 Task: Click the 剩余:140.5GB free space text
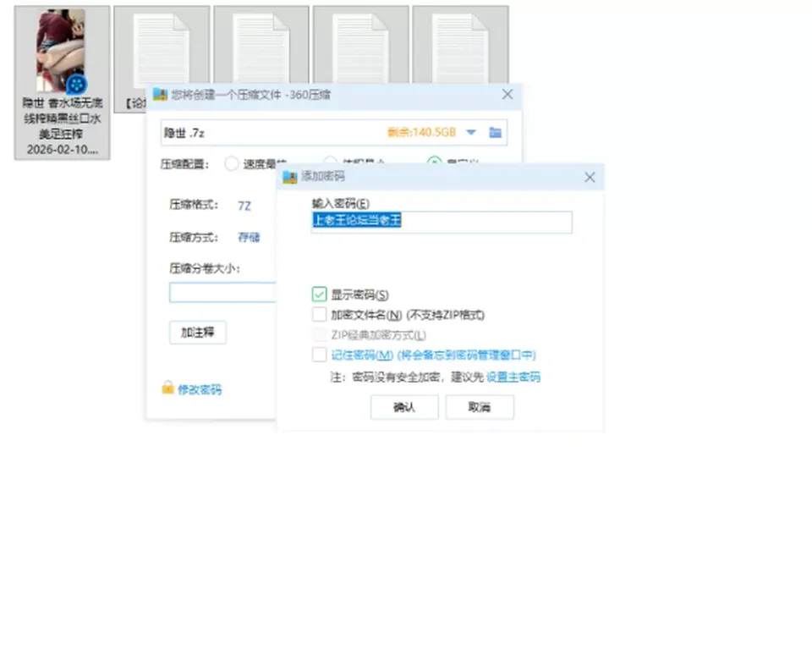pyautogui.click(x=421, y=132)
